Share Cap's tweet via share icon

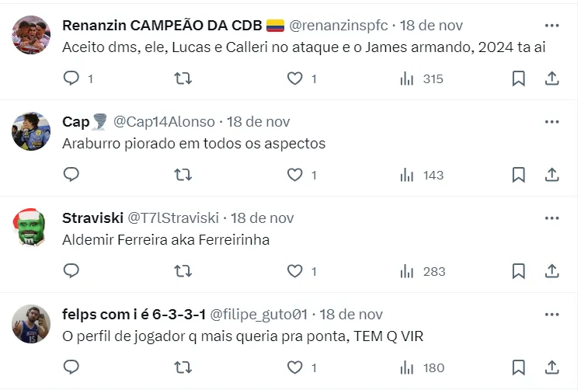(x=551, y=175)
